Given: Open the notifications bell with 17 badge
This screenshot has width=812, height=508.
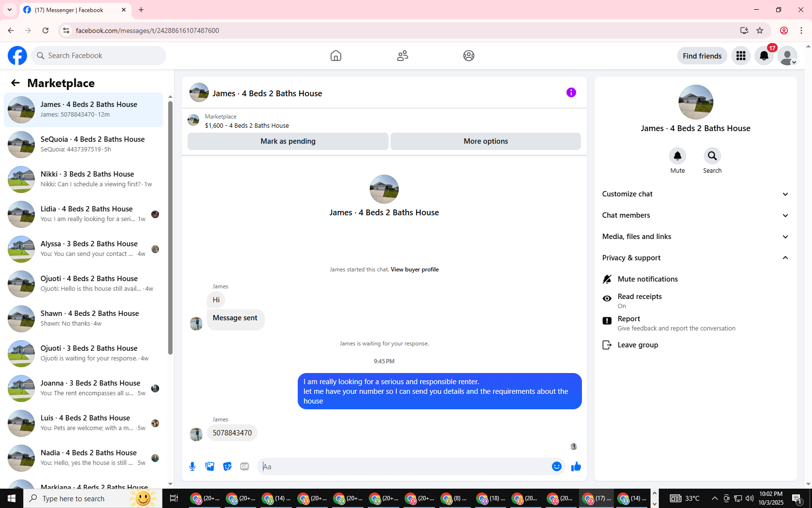Looking at the screenshot, I should (764, 56).
